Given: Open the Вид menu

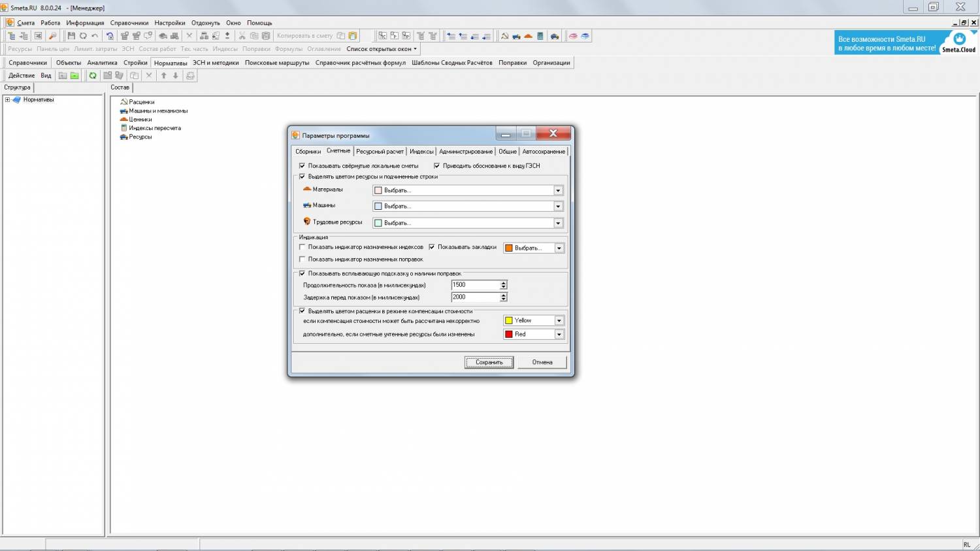Looking at the screenshot, I should click(46, 76).
